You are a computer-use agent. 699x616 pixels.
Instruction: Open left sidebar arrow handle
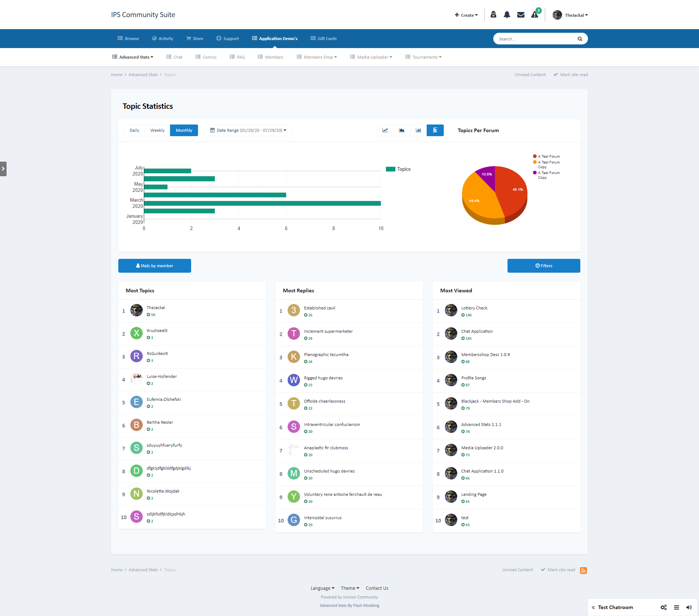[3, 169]
